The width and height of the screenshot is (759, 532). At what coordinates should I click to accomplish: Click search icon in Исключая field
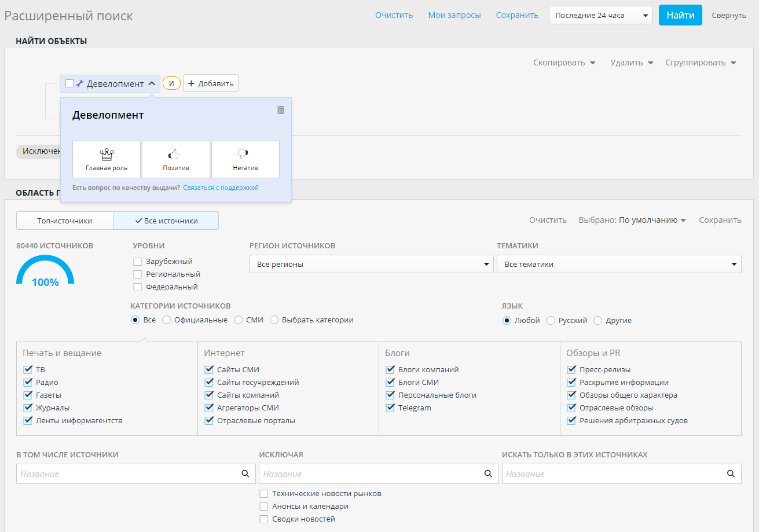point(488,474)
